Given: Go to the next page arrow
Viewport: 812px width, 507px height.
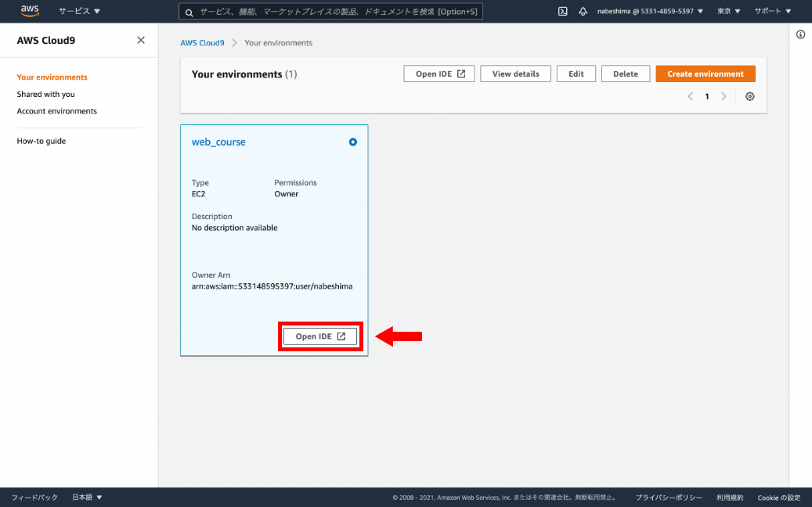Looking at the screenshot, I should [724, 96].
